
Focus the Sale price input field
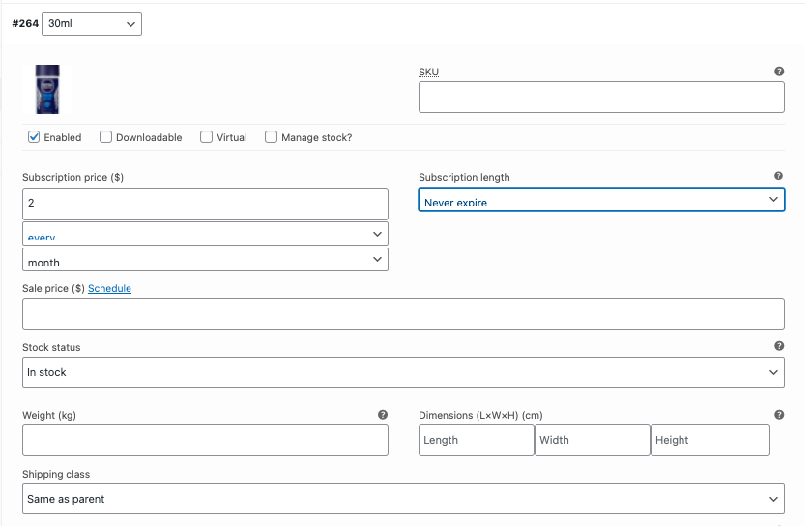pyautogui.click(x=403, y=313)
